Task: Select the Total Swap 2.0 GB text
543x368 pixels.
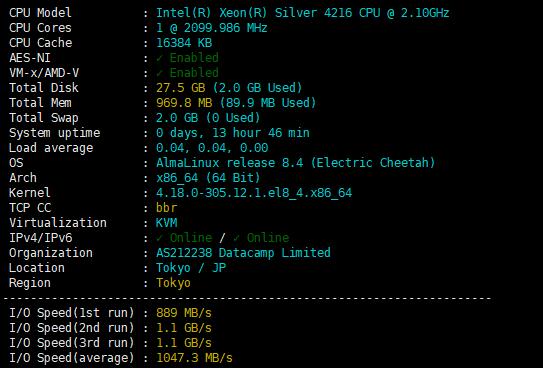Action: click(177, 118)
